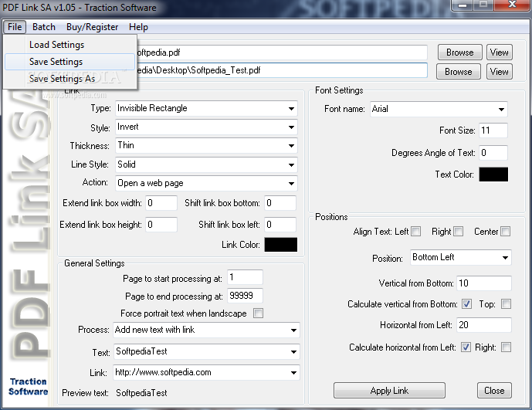Click Browse next to Softpedia.pdf input
The height and width of the screenshot is (410, 532).
pyautogui.click(x=459, y=53)
